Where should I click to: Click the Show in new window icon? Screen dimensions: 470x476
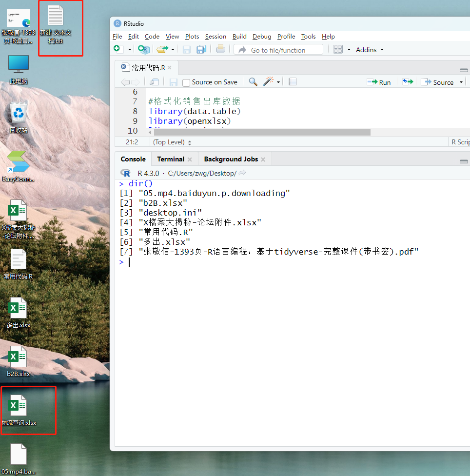click(x=154, y=82)
